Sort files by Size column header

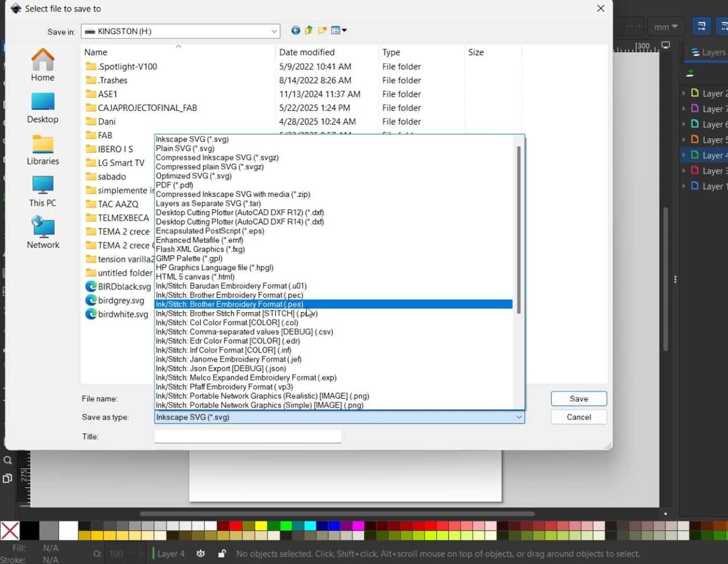(x=493, y=52)
